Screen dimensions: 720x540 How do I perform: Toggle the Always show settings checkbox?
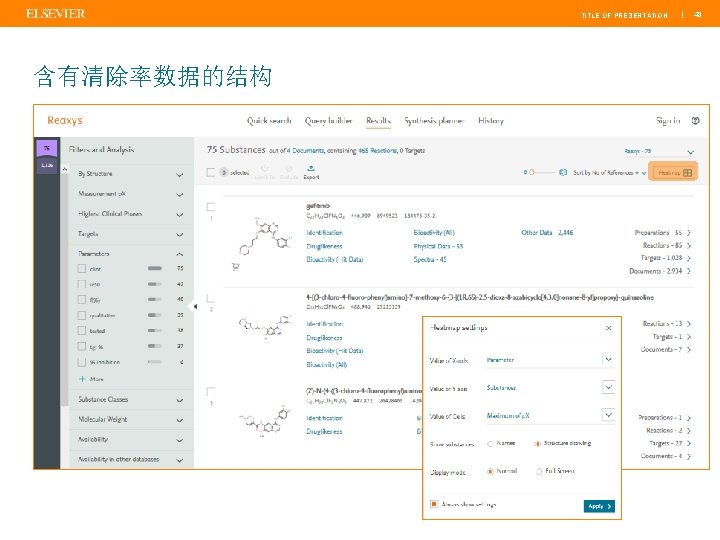pyautogui.click(x=434, y=504)
